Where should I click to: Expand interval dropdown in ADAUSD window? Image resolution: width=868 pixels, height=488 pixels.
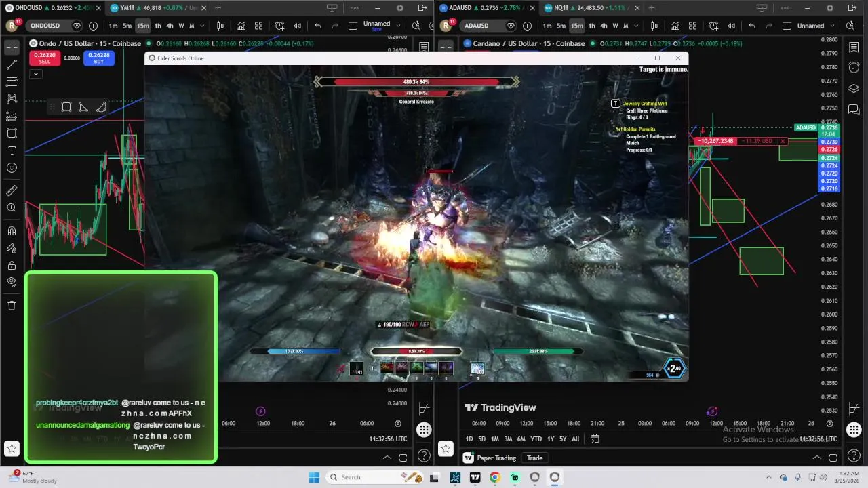[x=636, y=26]
